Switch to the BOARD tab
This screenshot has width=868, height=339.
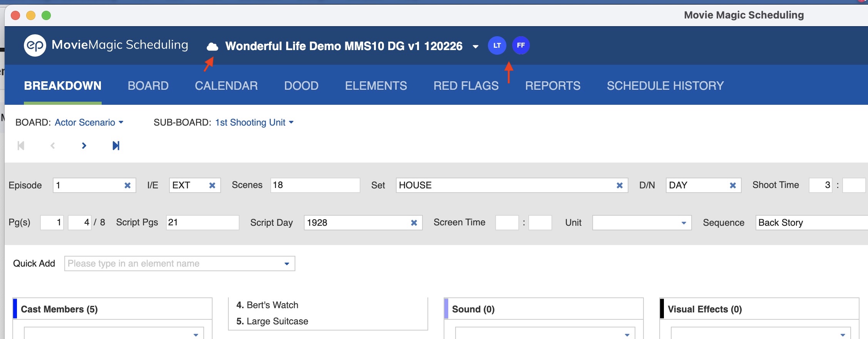click(x=148, y=86)
